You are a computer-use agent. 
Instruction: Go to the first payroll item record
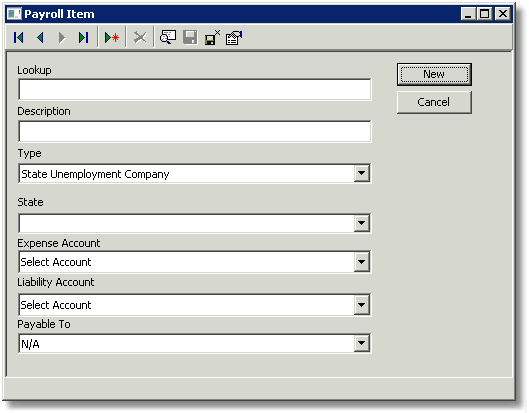pos(19,37)
